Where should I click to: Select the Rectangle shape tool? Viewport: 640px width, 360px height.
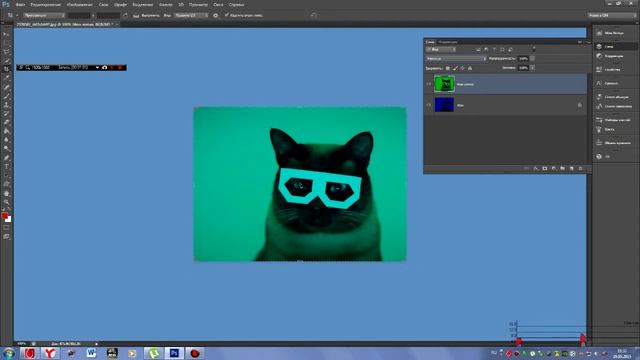click(x=6, y=184)
